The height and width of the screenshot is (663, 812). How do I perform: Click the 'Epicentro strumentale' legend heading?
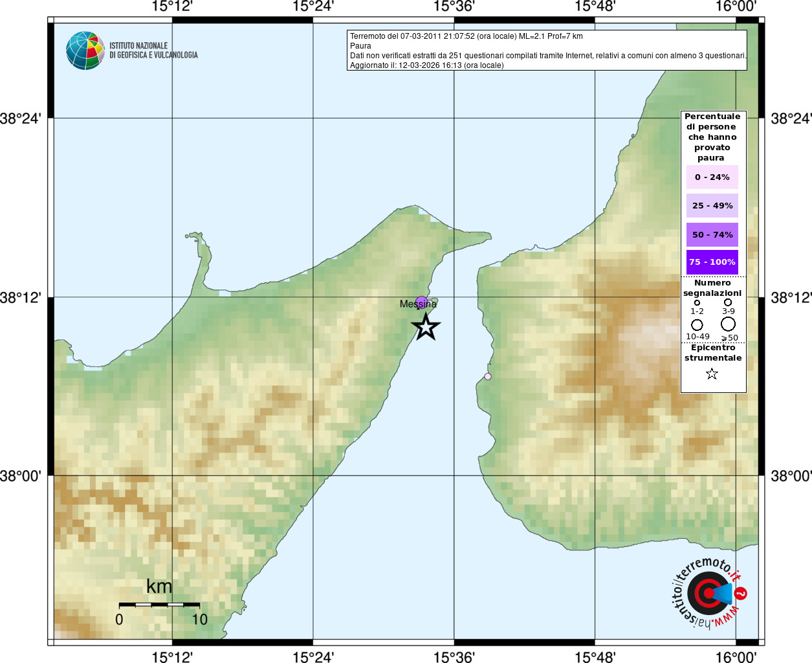[713, 353]
